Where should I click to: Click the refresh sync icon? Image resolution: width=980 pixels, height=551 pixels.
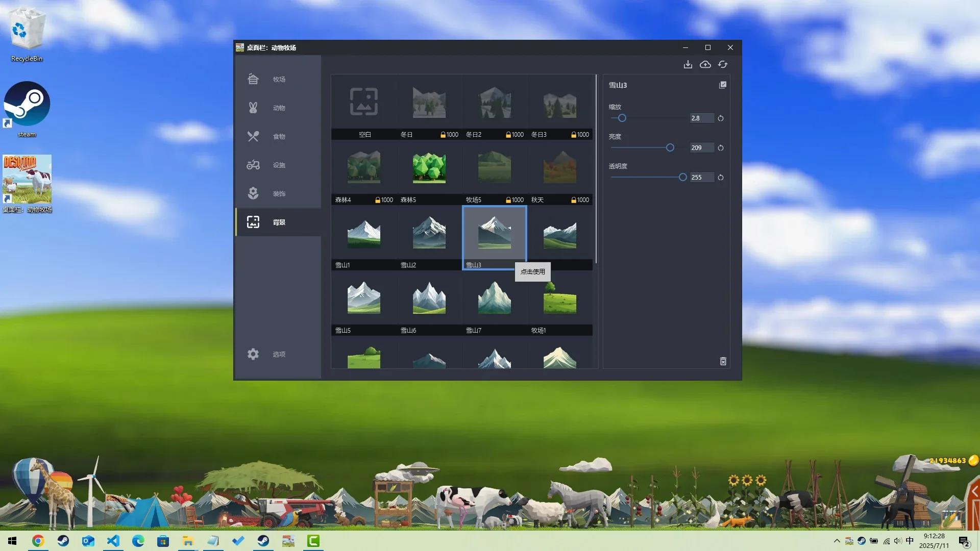point(723,64)
